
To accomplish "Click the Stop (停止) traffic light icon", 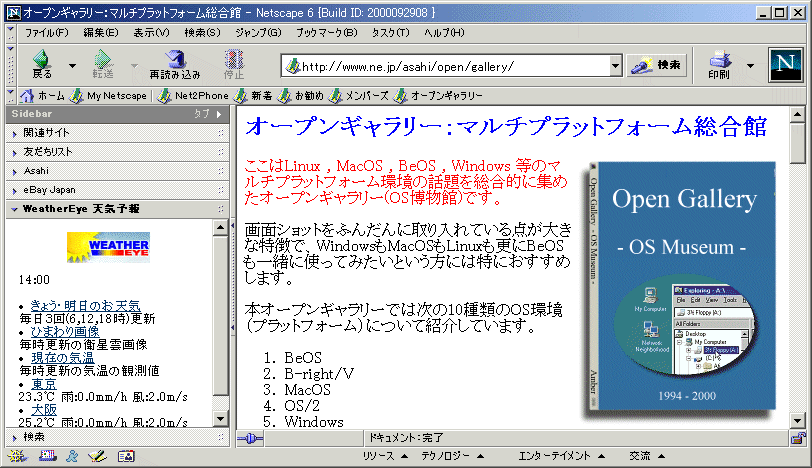I will point(234,58).
